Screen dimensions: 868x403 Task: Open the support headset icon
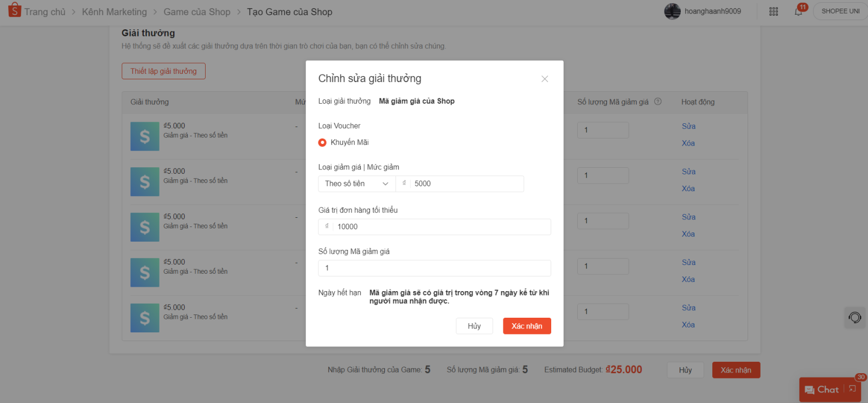click(855, 318)
